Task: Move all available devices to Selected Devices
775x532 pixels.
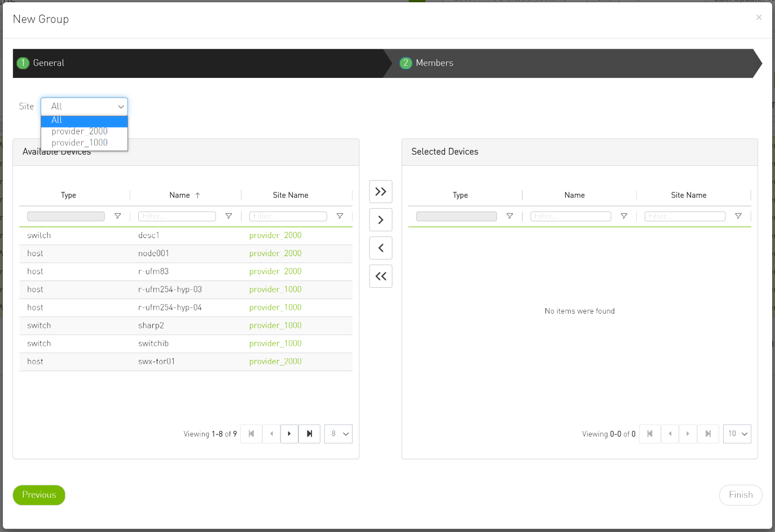Action: [x=381, y=191]
